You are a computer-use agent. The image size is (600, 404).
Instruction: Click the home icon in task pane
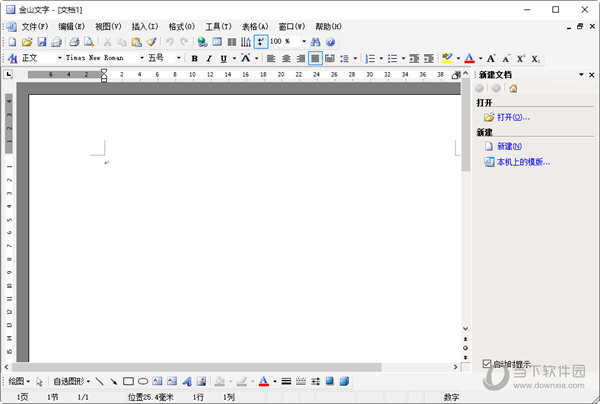(513, 88)
